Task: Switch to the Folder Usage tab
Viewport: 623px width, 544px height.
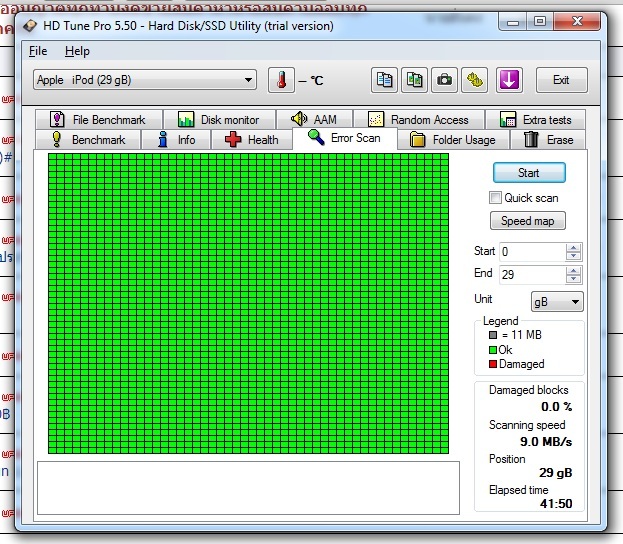Action: coord(452,140)
